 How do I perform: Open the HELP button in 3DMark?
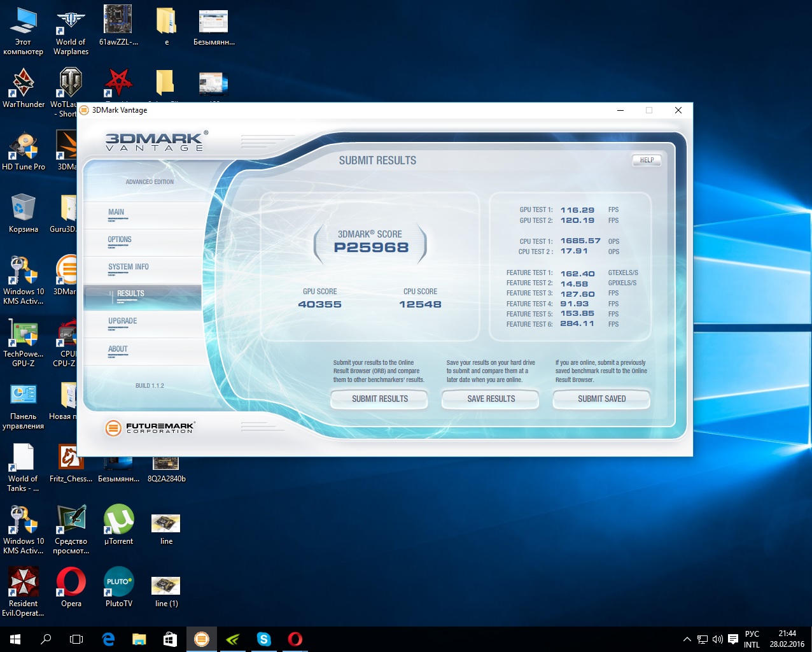(x=647, y=160)
